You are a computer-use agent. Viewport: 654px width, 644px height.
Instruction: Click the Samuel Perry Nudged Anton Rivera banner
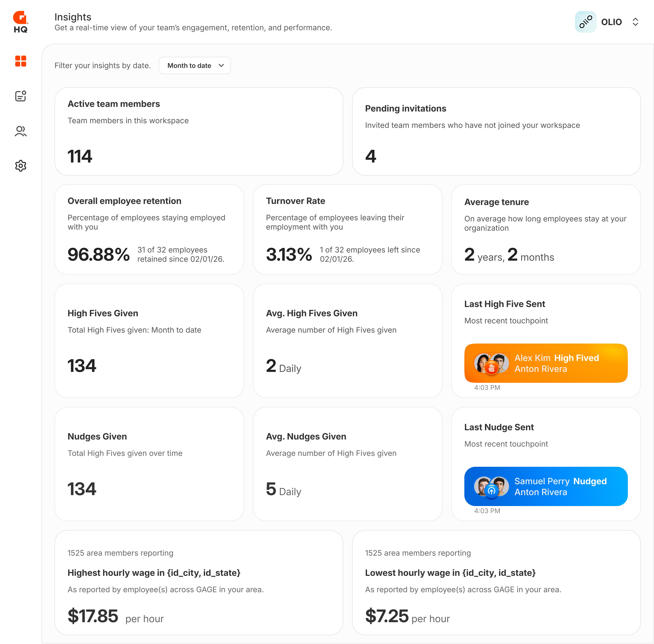546,486
